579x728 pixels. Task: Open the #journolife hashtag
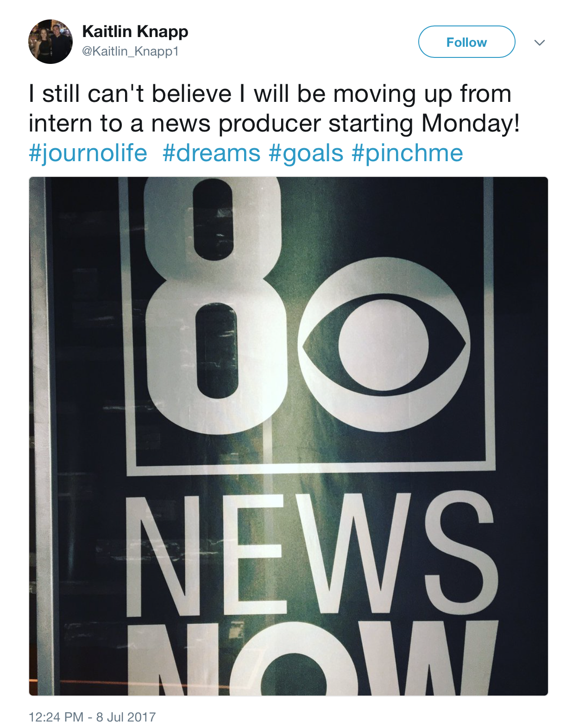pyautogui.click(x=88, y=153)
